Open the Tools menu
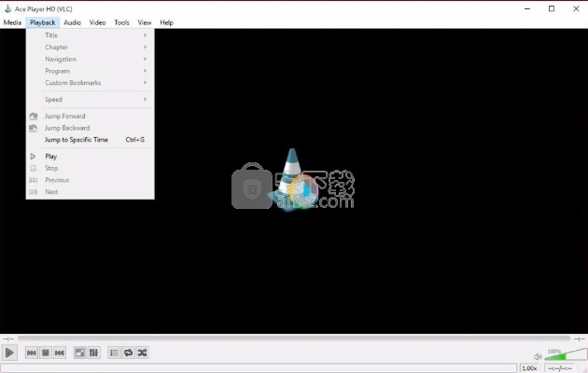588x373 pixels. [122, 22]
